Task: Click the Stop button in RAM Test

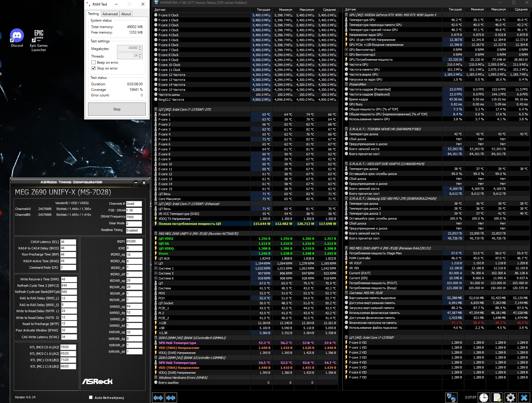Action: click(x=117, y=109)
